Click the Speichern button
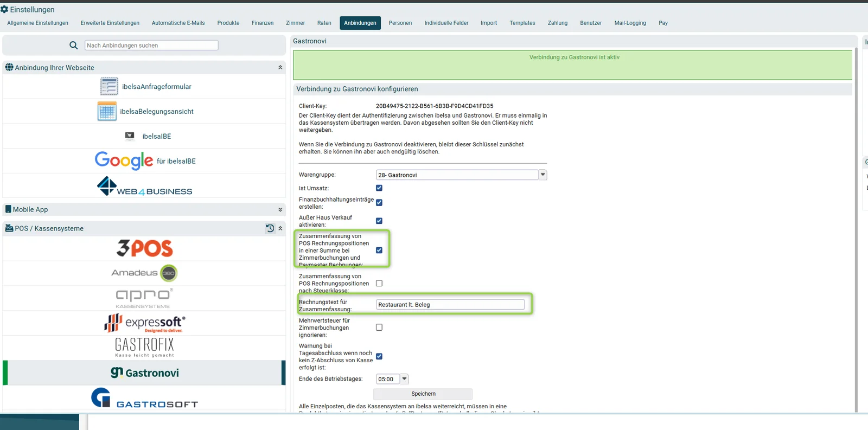The height and width of the screenshot is (430, 868). coord(423,394)
